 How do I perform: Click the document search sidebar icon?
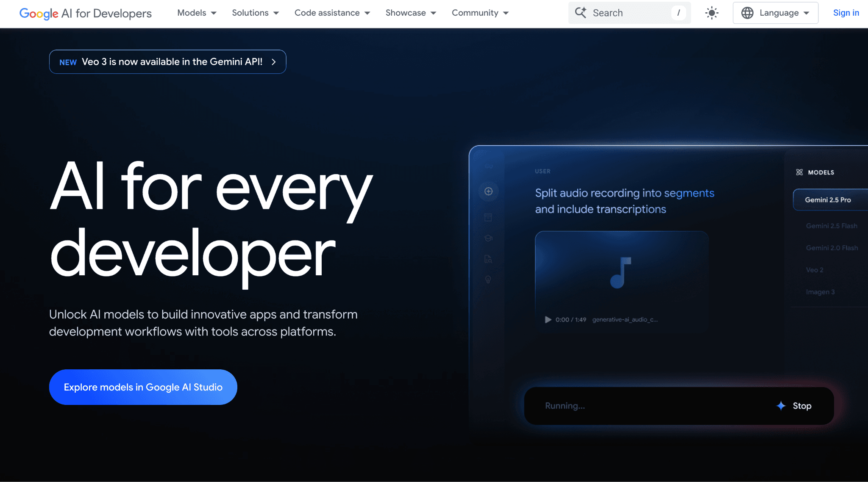click(488, 259)
